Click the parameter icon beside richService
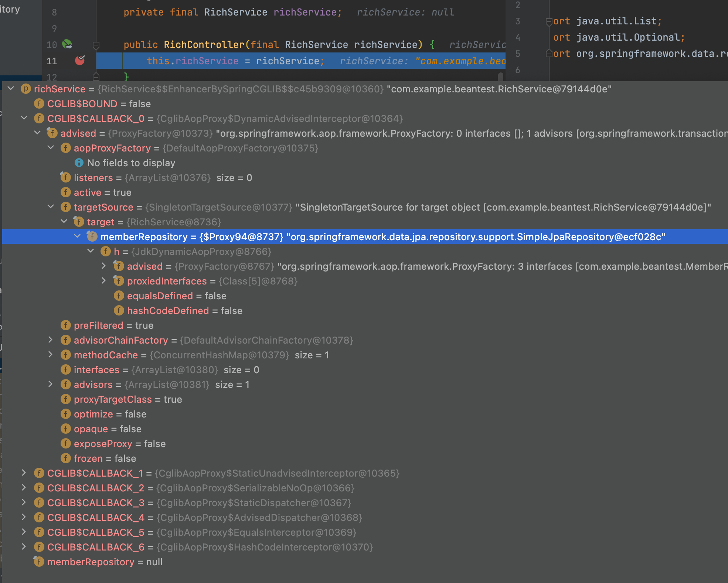728x583 pixels. point(25,89)
